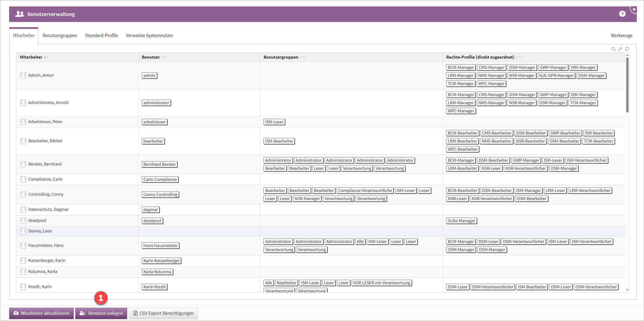Open the Standard-Profile tab
This screenshot has height=321, width=644.
101,35
